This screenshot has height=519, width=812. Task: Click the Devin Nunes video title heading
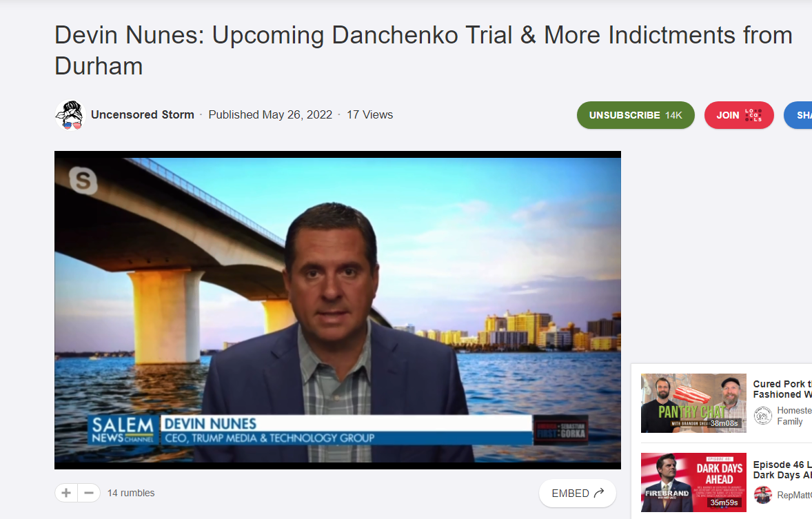[x=424, y=50]
